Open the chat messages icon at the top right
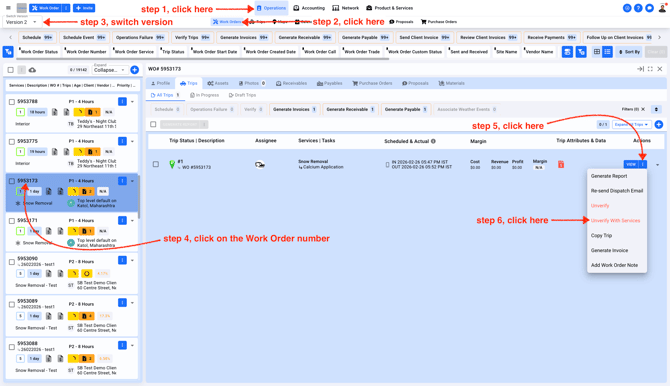The height and width of the screenshot is (386, 670). 649,8
